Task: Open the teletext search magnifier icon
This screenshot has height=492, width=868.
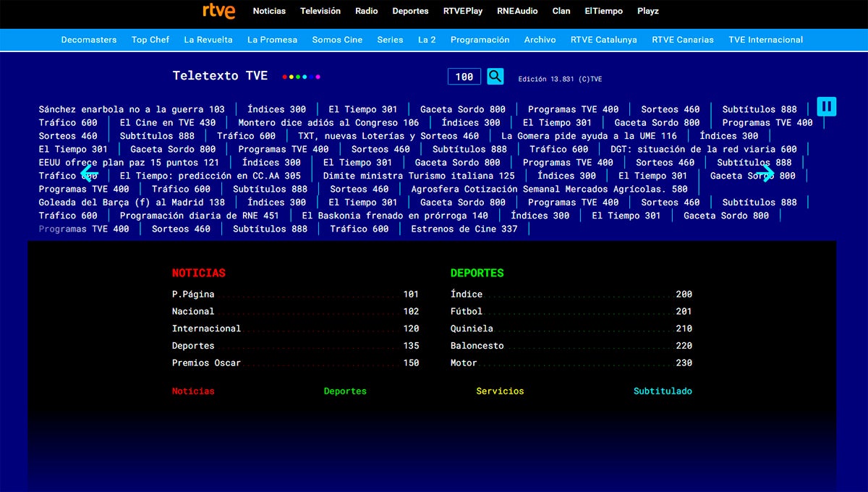Action: tap(495, 75)
